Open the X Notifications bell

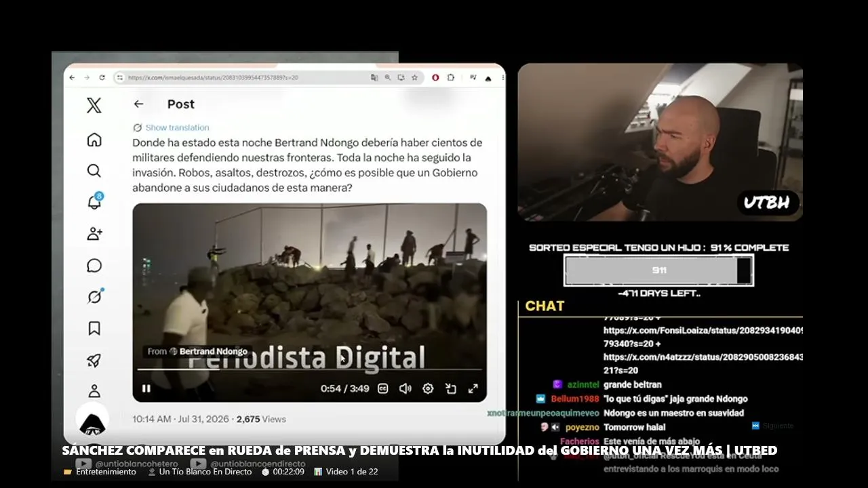click(x=94, y=202)
